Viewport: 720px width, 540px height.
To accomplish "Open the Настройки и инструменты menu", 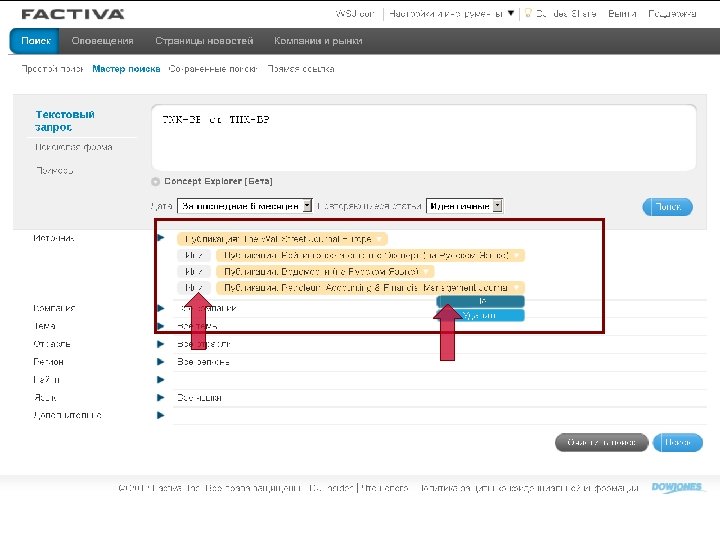I will coord(451,14).
